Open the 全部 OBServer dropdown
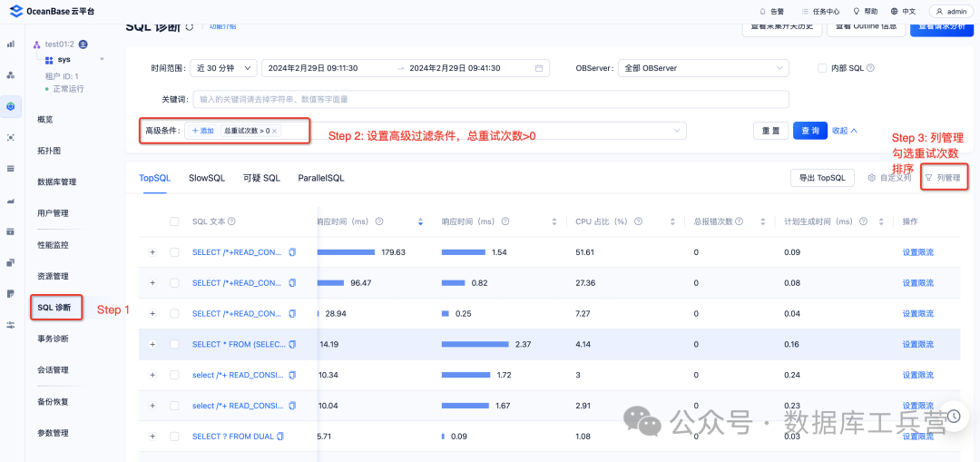Screen dimensions: 980x462 (x=703, y=68)
